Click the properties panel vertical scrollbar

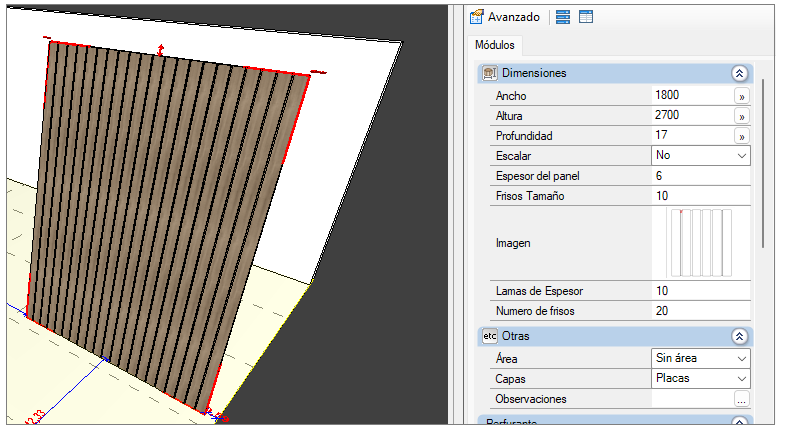click(x=763, y=163)
